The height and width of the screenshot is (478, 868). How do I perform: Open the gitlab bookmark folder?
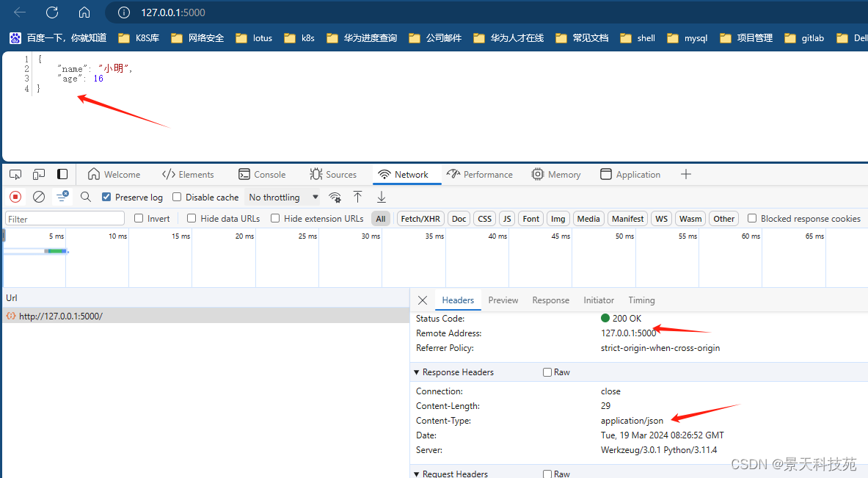click(804, 37)
